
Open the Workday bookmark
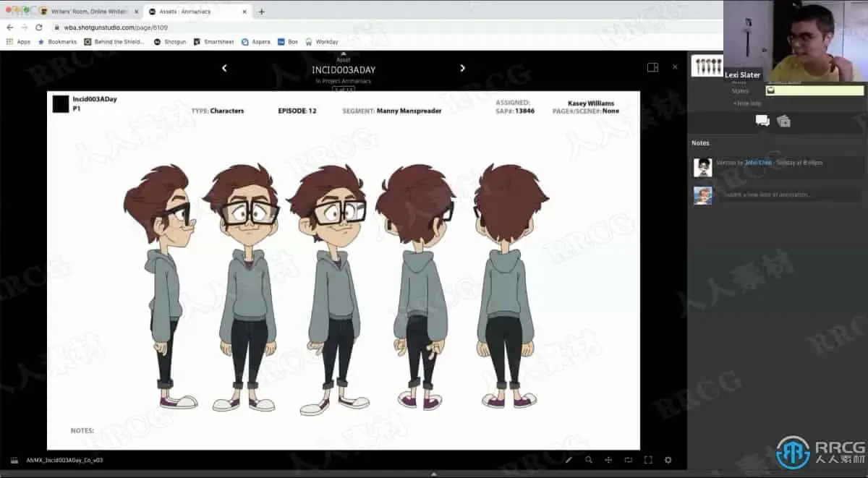tap(322, 42)
